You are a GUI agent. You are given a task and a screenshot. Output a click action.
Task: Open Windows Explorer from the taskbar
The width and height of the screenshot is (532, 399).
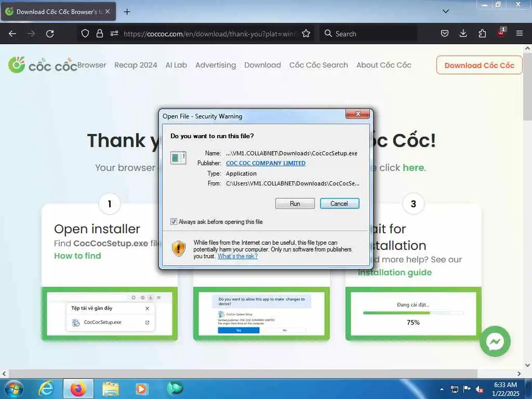[x=111, y=389]
